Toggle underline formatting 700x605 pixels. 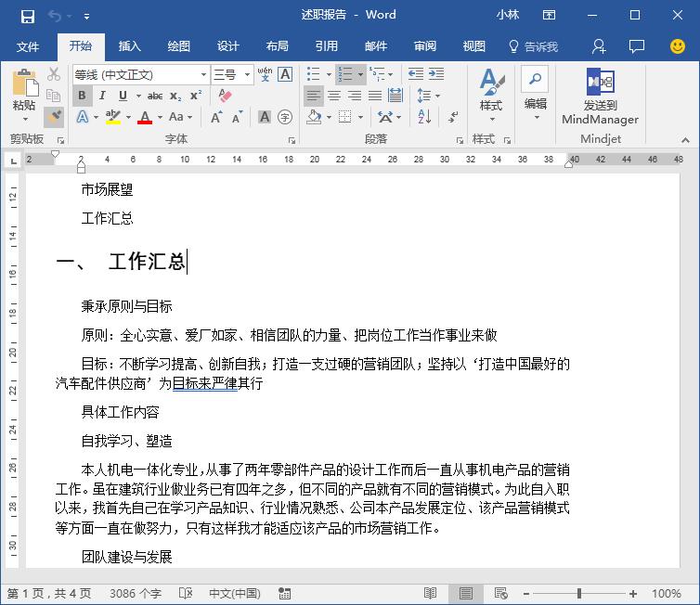(123, 96)
